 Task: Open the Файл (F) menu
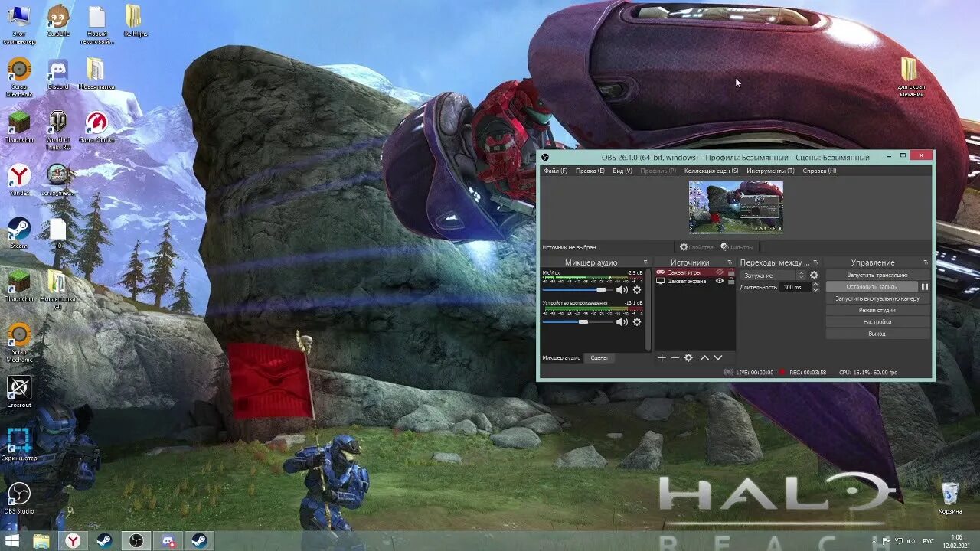[556, 171]
